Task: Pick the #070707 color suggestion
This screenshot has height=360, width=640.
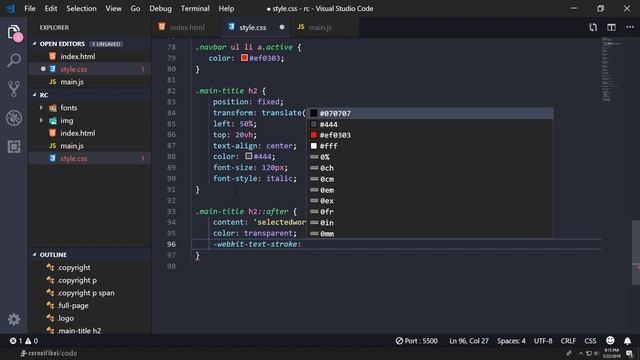Action: [x=429, y=113]
